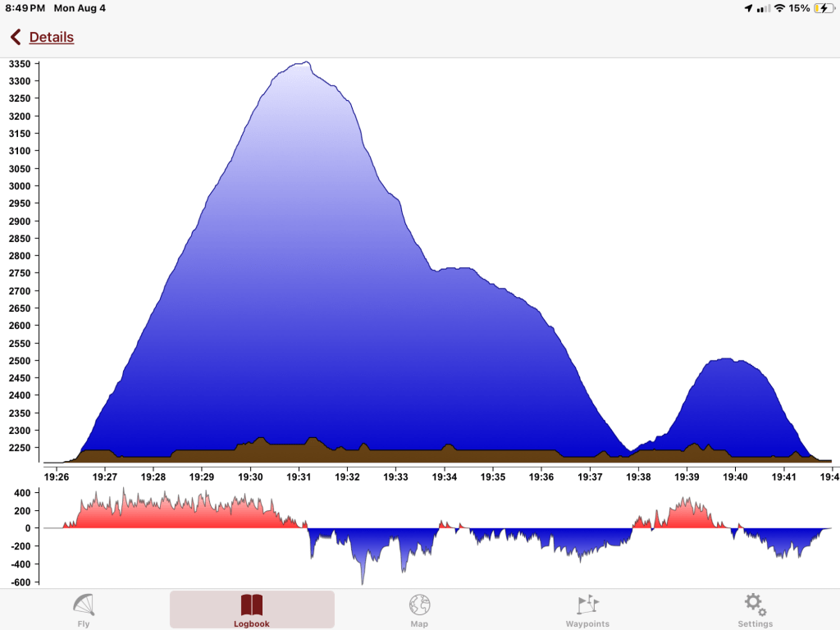The width and height of the screenshot is (840, 630).
Task: Select the 19:31 time axis marker
Action: tap(299, 476)
